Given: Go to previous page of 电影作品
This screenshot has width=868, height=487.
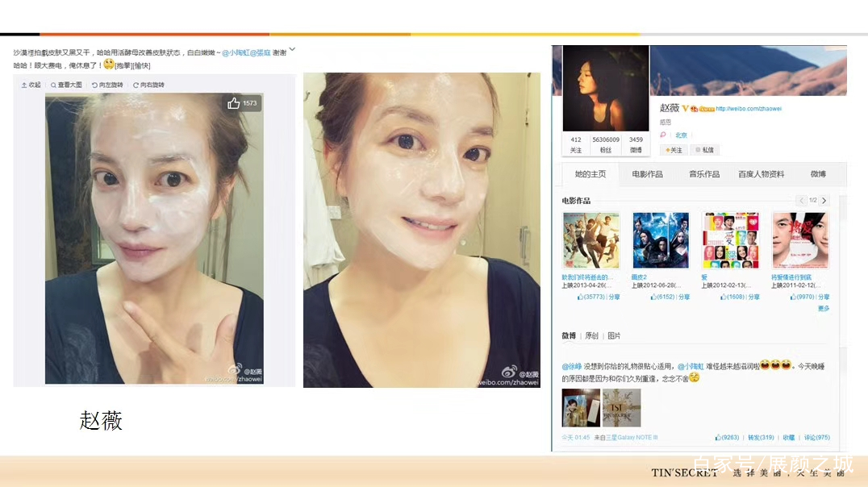Looking at the screenshot, I should [x=802, y=200].
